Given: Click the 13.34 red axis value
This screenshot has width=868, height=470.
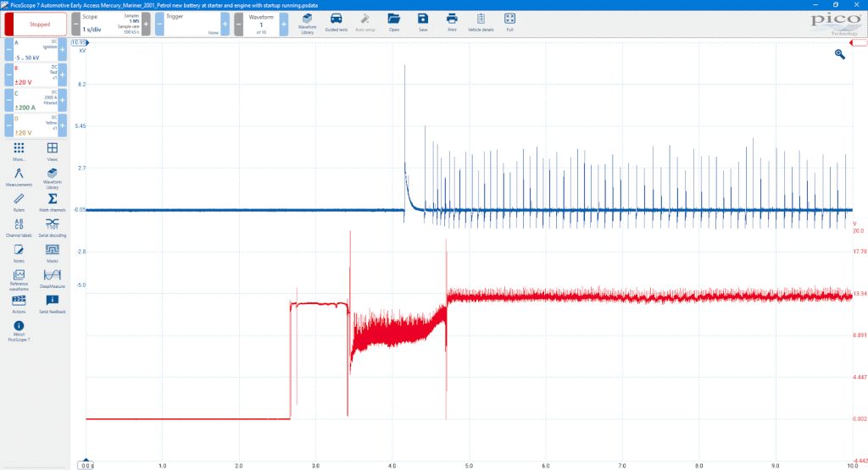Looking at the screenshot, I should [860, 294].
